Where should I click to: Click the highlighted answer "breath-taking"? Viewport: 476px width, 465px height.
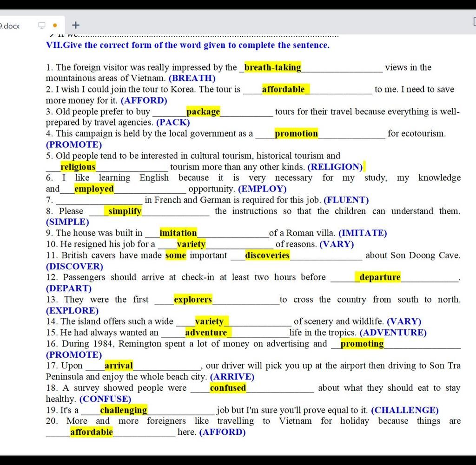(272, 67)
